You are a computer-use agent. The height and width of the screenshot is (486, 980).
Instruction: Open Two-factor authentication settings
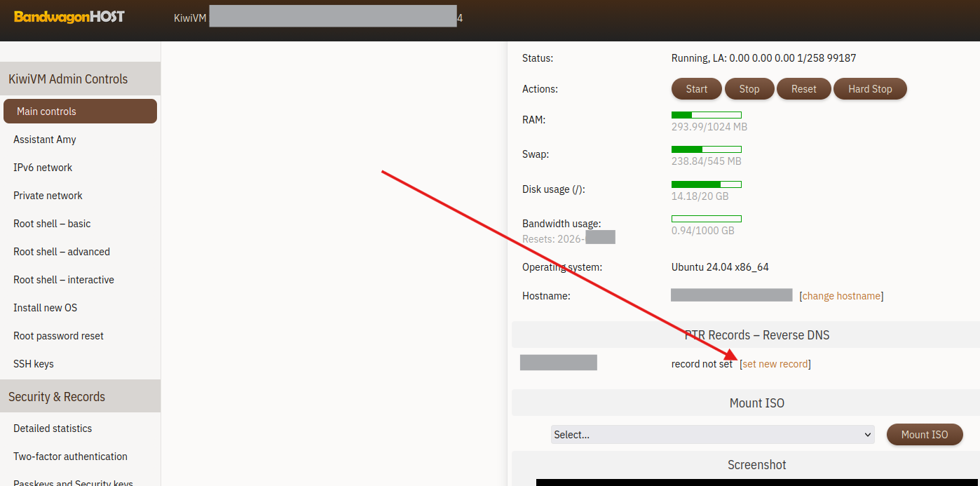(70, 457)
